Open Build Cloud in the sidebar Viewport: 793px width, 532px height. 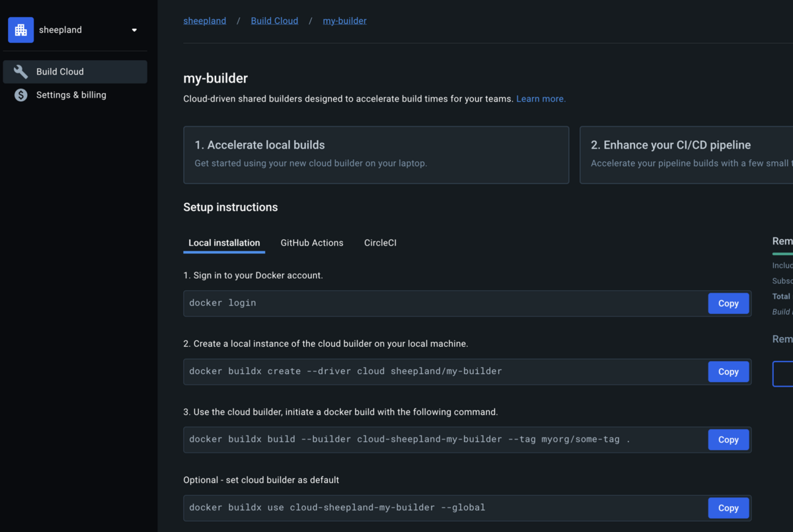point(60,72)
